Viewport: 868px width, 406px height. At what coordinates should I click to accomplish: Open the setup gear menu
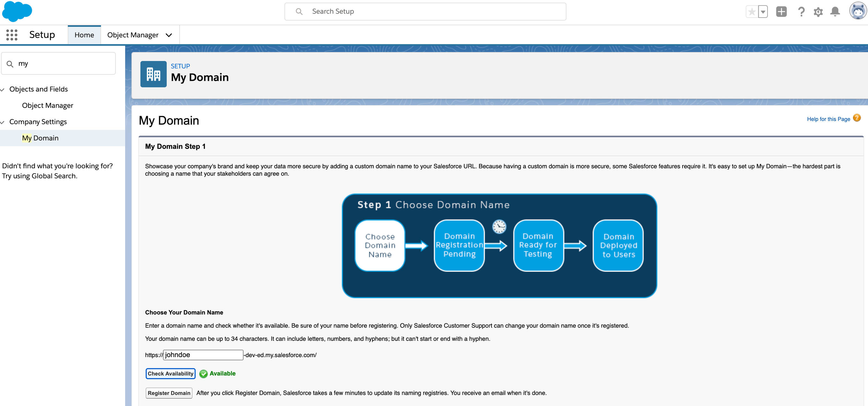point(818,12)
